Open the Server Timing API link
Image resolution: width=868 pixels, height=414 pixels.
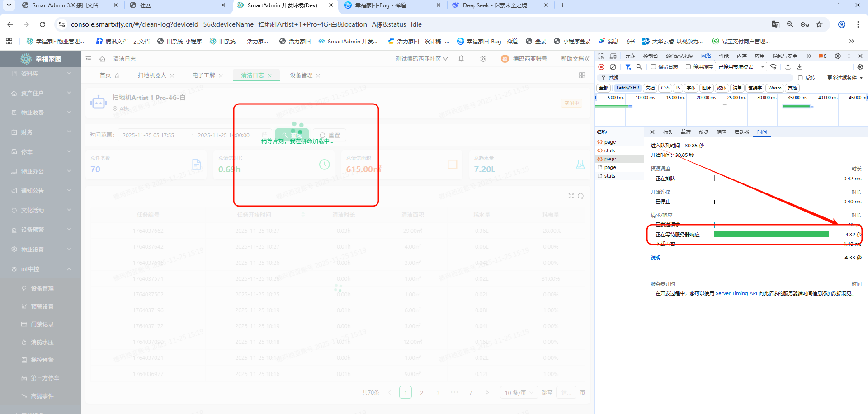[x=736, y=293]
